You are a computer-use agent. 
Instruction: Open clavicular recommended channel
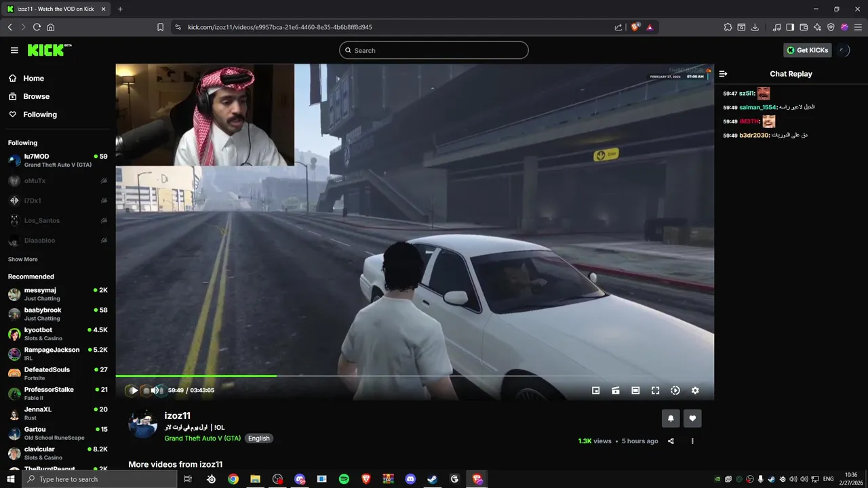tap(58, 453)
